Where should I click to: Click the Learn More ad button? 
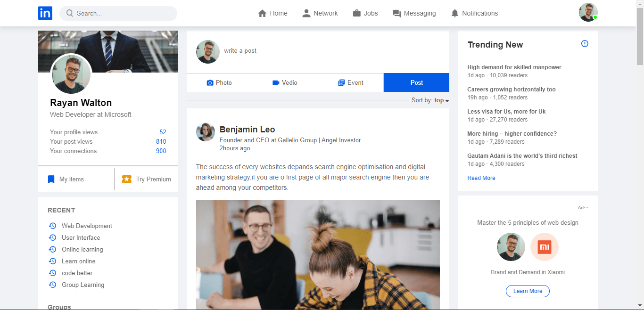[528, 291]
